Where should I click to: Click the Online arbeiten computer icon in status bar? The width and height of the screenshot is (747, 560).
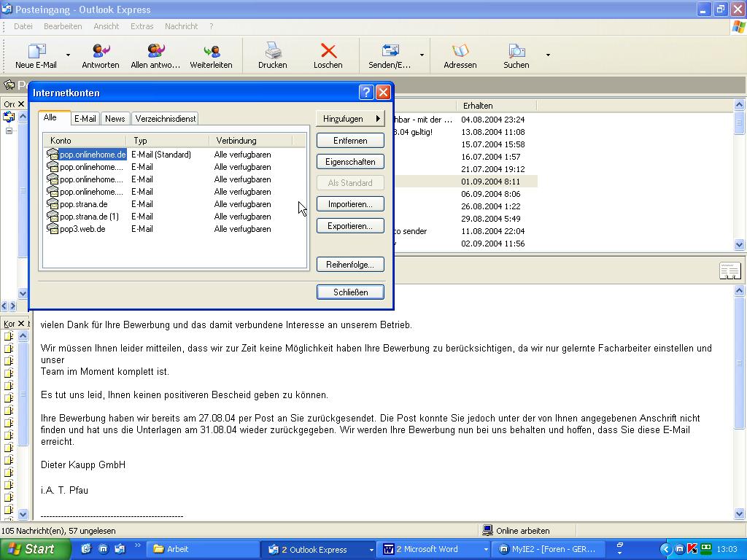(487, 531)
